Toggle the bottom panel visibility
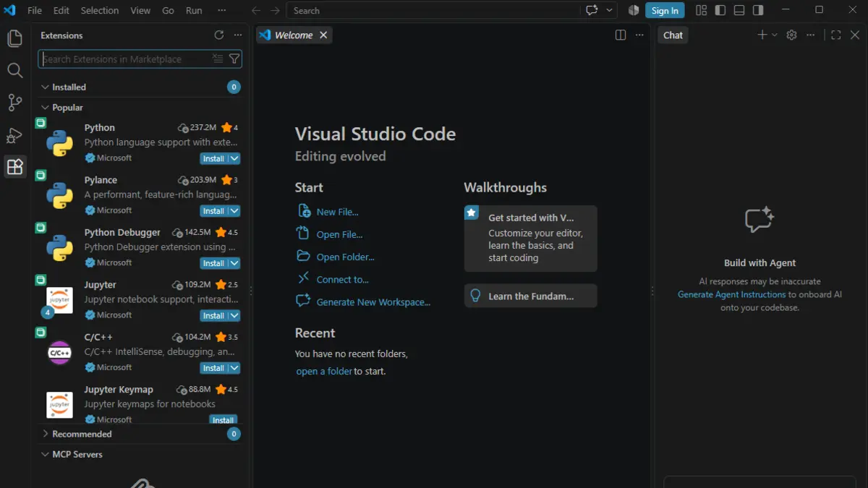 pyautogui.click(x=739, y=10)
